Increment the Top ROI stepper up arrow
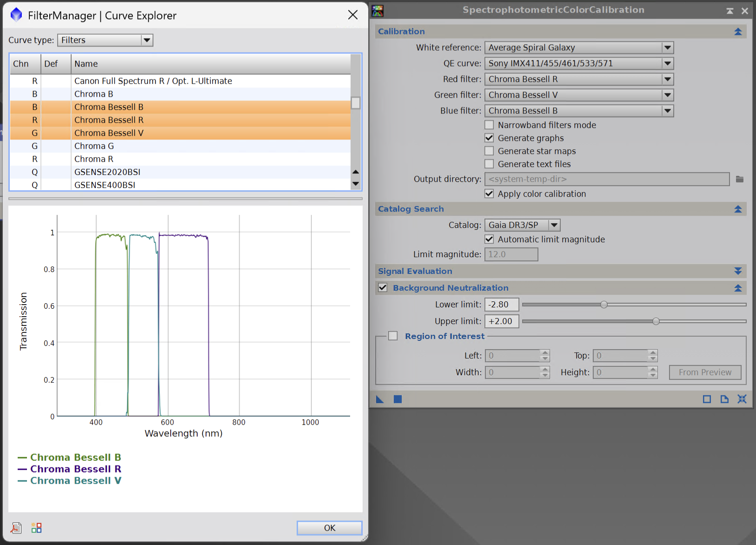The height and width of the screenshot is (545, 756). (653, 352)
